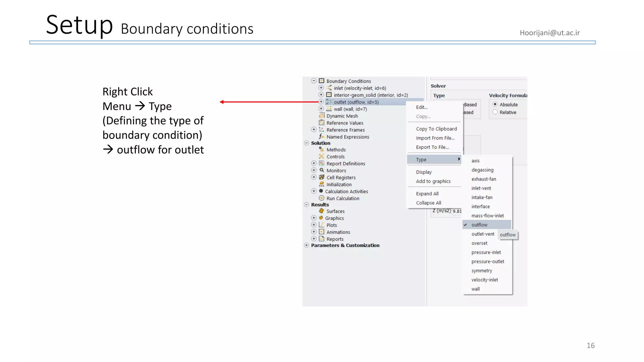Viewport: 644px width, 362px height.
Task: Expand the inlet velocity-inlet tree node
Action: (321, 88)
